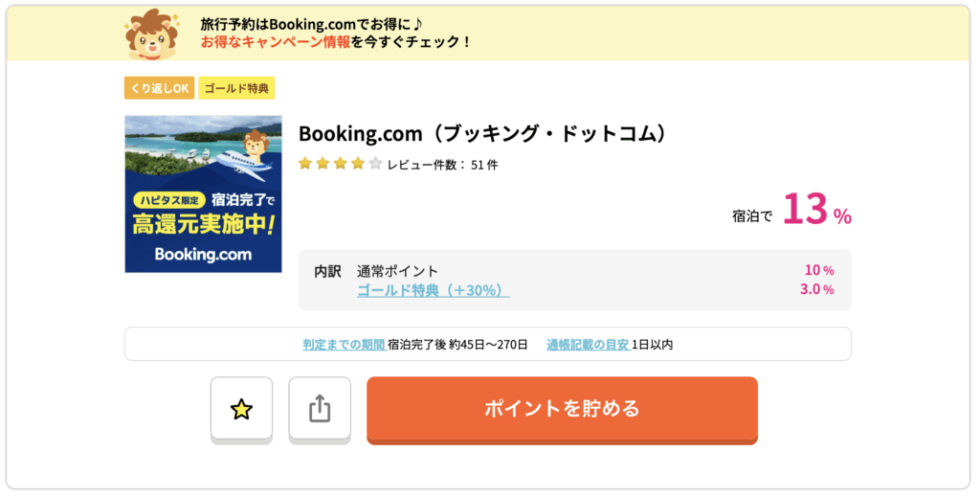
Task: Click the お得なキャンペーン情報 banner link
Action: click(276, 42)
